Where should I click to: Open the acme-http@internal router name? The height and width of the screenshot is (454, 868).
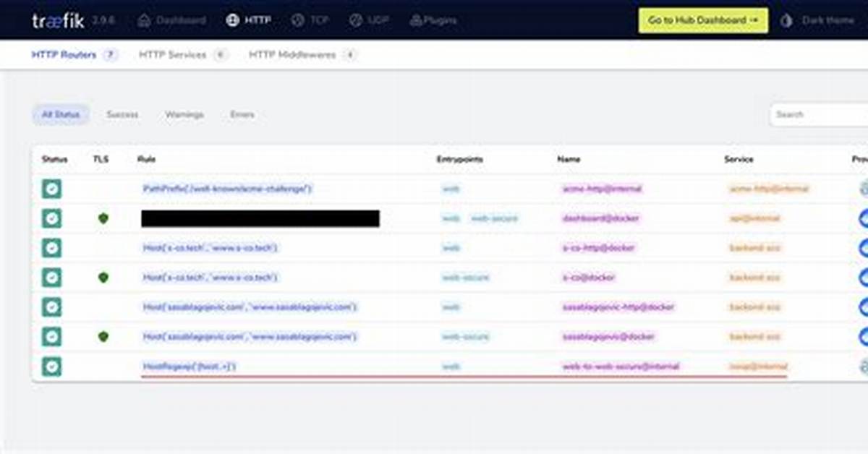coord(602,189)
